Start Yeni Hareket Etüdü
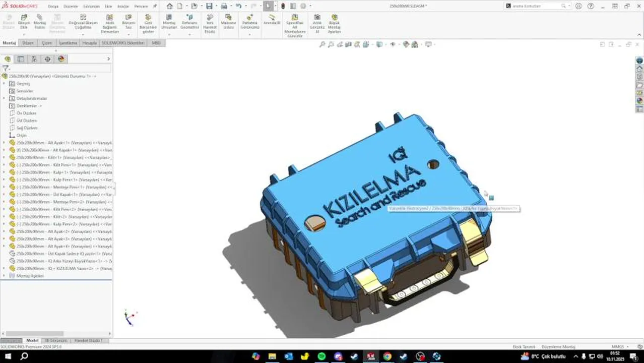The width and height of the screenshot is (644, 363). [210, 24]
